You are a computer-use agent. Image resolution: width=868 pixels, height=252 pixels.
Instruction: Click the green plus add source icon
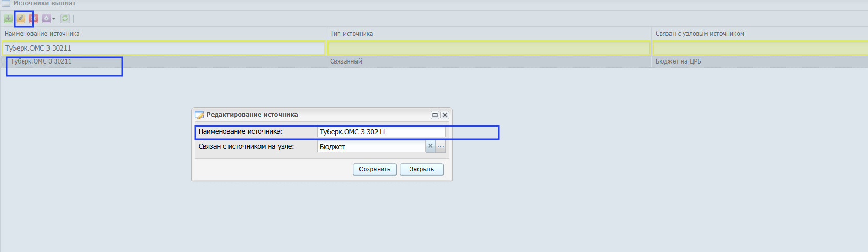(8, 19)
